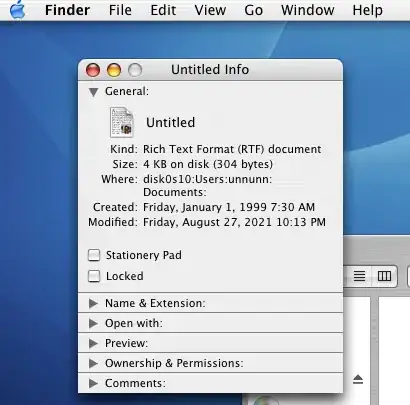Switch Finder window to list view
This screenshot has height=405, width=410.
point(359,276)
